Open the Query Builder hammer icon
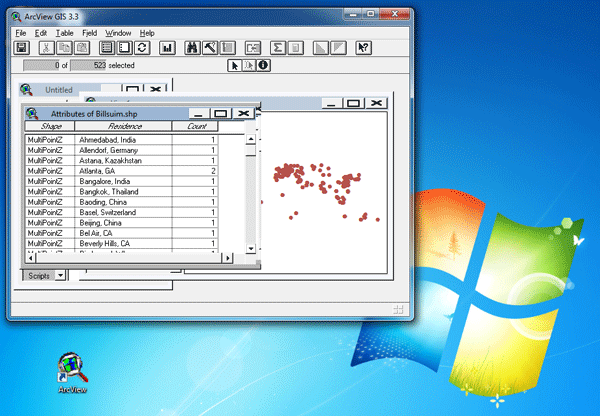The image size is (600, 416). point(210,48)
